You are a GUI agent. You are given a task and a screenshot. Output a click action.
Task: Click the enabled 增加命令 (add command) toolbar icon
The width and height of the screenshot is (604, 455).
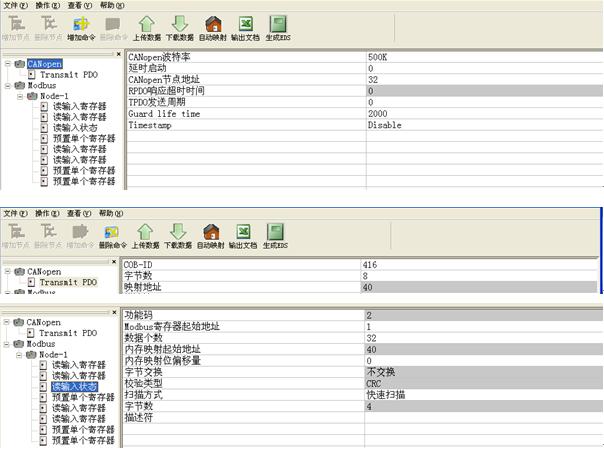pyautogui.click(x=80, y=25)
